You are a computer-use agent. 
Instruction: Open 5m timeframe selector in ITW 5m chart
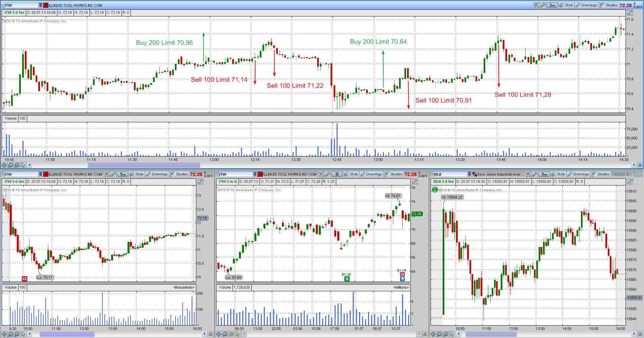point(123,174)
